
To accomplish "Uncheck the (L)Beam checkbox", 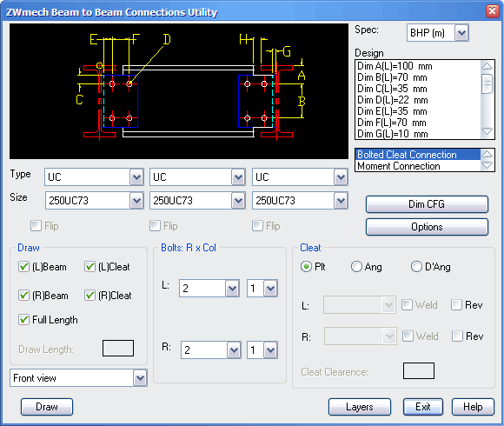I will point(23,267).
